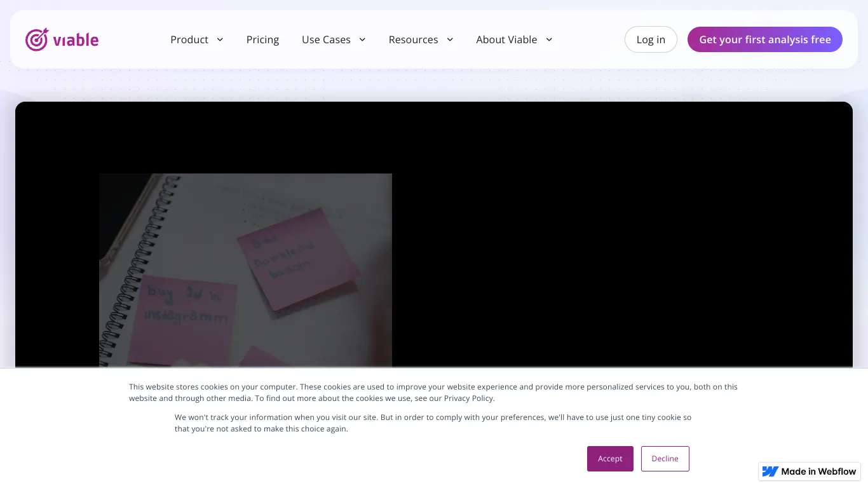The width and height of the screenshot is (868, 488).
Task: Click the Viable logo
Action: coord(62,39)
